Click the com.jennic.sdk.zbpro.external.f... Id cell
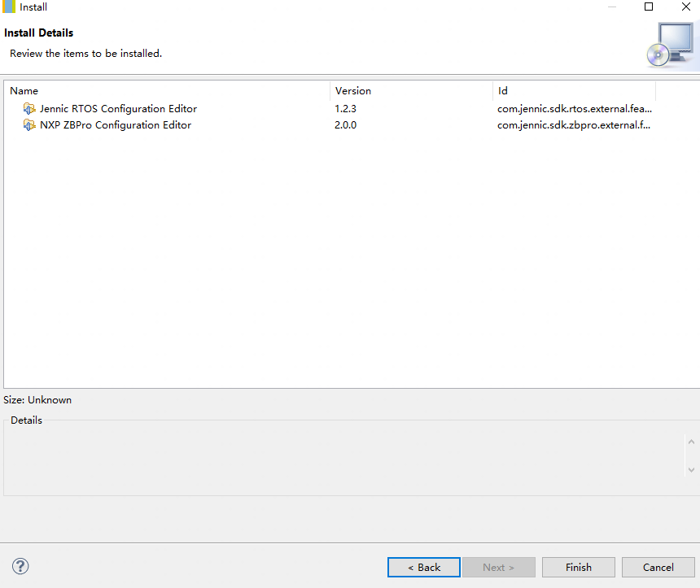 point(574,125)
